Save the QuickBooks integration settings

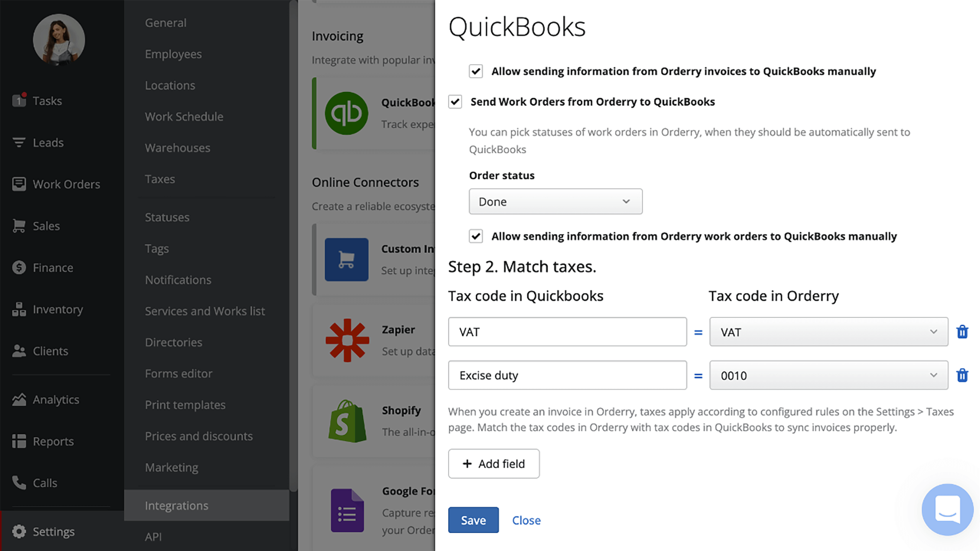click(473, 520)
